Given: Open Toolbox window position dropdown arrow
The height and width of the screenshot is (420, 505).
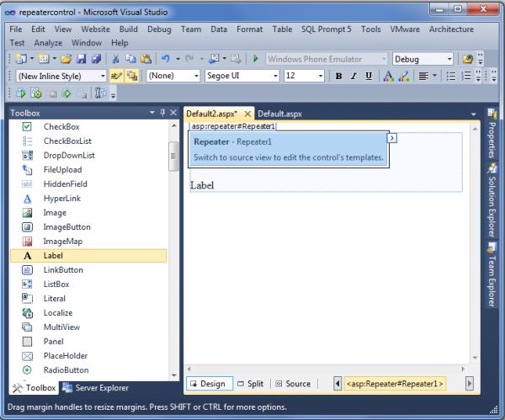Looking at the screenshot, I should 152,113.
